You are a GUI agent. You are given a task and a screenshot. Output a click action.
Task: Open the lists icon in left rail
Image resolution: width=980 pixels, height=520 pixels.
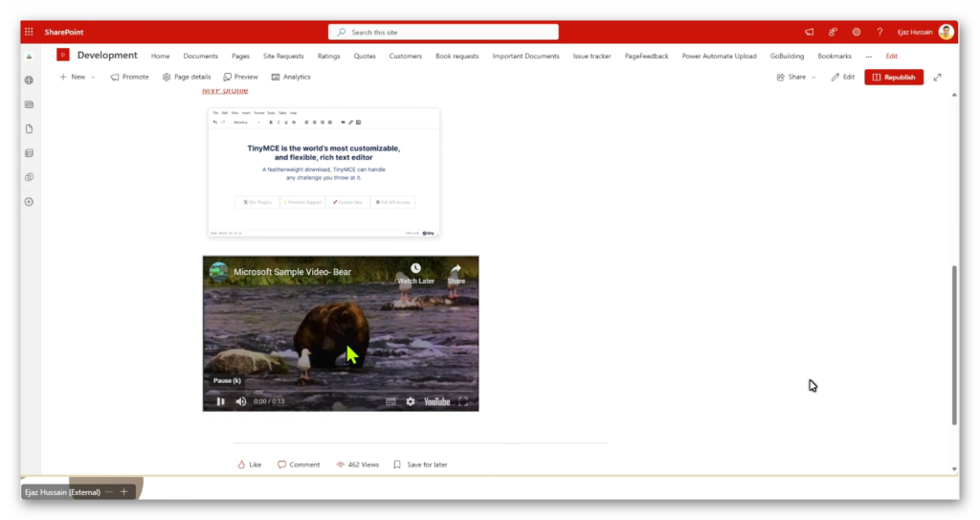pyautogui.click(x=29, y=153)
